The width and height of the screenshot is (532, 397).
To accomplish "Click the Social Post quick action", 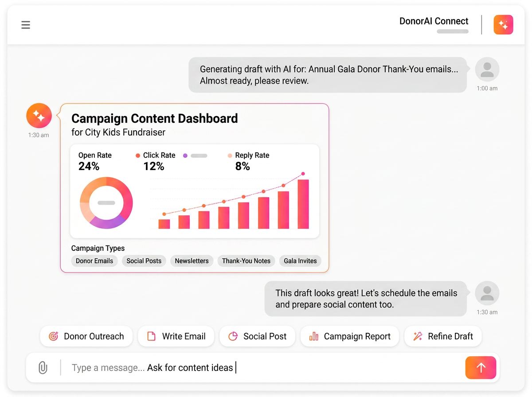I will click(257, 336).
